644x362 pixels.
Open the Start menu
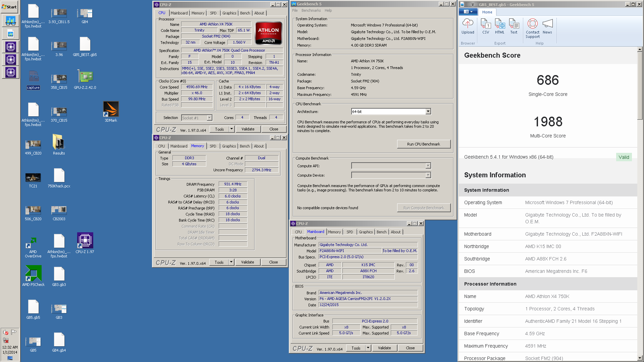click(x=9, y=7)
